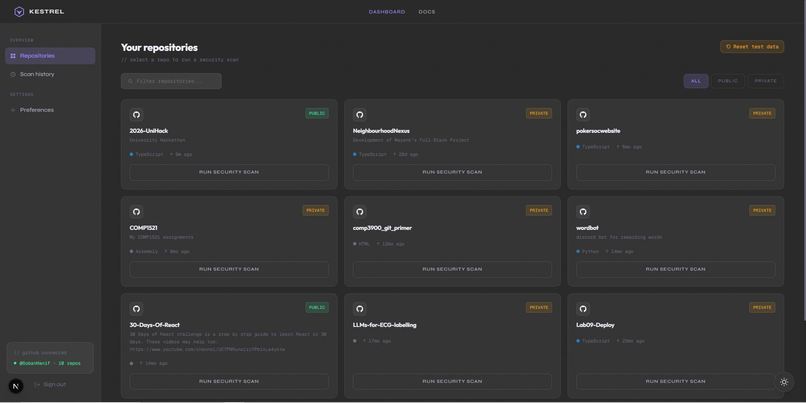Run security scan on wordbot
This screenshot has height=403, width=806.
click(x=675, y=269)
